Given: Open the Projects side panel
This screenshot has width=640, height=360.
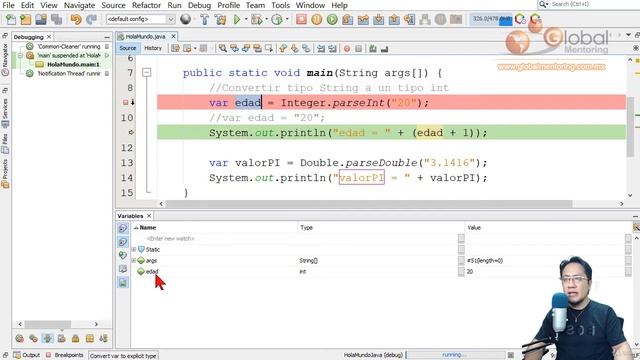Looking at the screenshot, I should [5, 173].
